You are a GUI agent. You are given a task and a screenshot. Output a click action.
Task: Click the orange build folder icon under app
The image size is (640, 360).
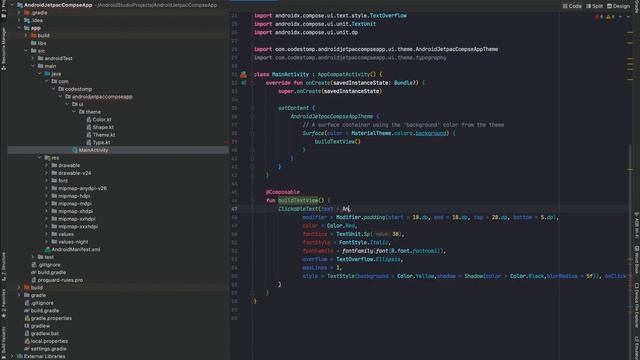coord(34,36)
